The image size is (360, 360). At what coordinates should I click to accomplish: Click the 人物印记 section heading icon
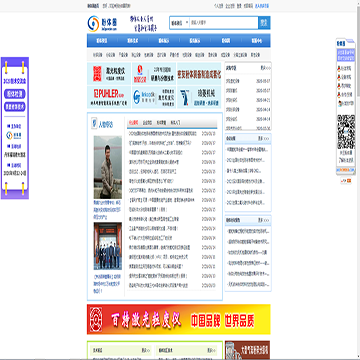94,123
